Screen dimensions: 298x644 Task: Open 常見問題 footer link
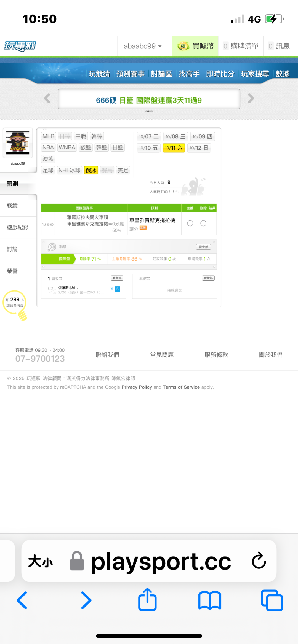tap(162, 355)
